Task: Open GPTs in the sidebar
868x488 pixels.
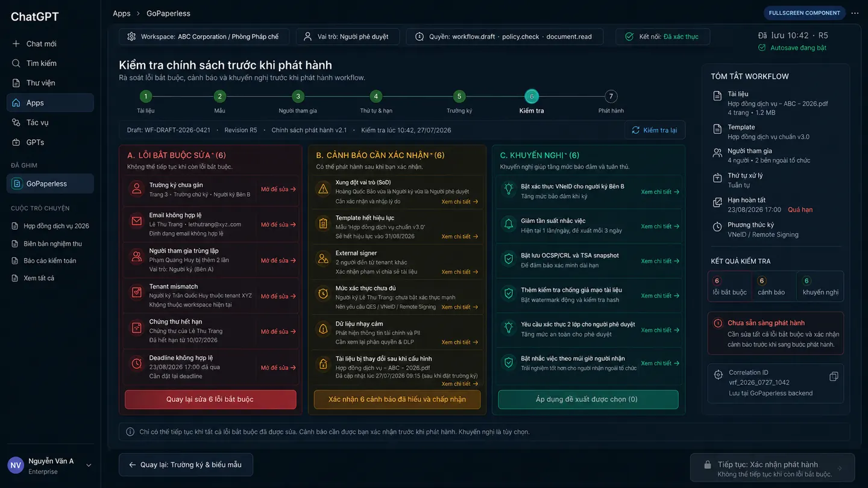Action: coord(50,142)
